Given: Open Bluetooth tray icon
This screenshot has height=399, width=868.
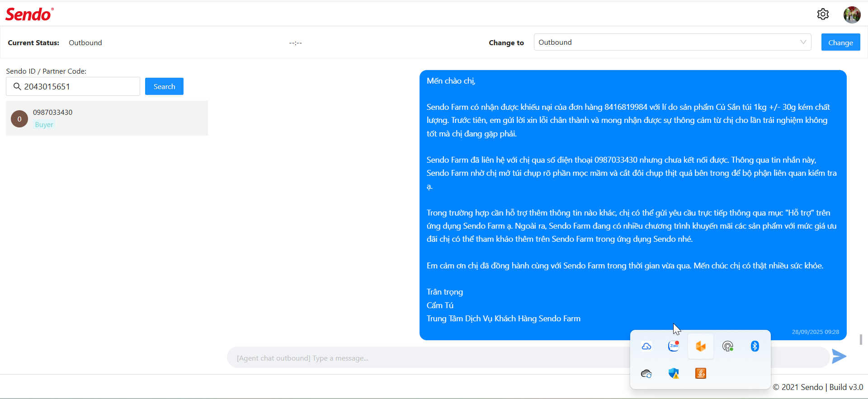Looking at the screenshot, I should click(755, 346).
